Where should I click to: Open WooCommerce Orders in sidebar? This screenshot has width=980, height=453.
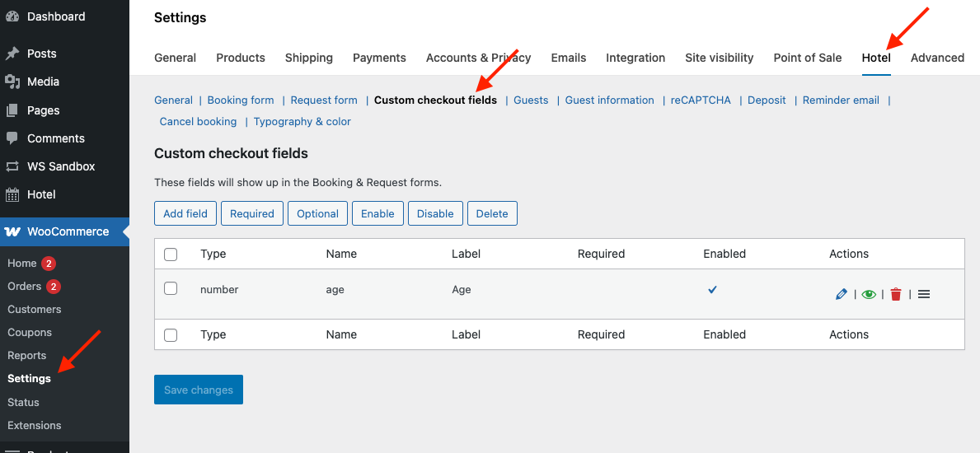pos(25,287)
